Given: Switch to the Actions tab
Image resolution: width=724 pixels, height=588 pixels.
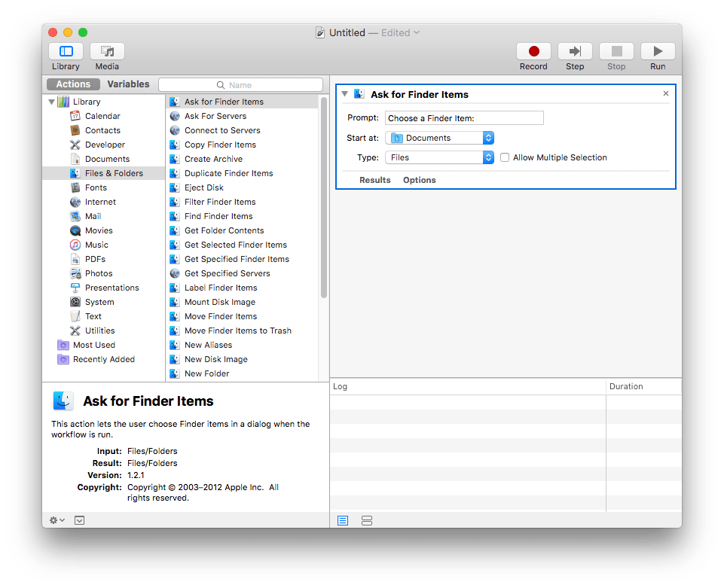Looking at the screenshot, I should (73, 84).
